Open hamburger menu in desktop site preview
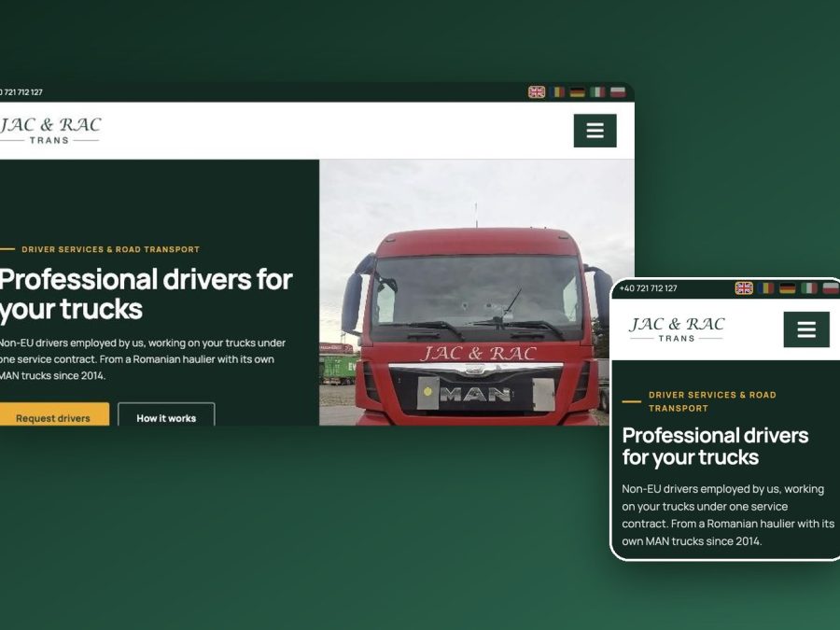 click(x=595, y=130)
